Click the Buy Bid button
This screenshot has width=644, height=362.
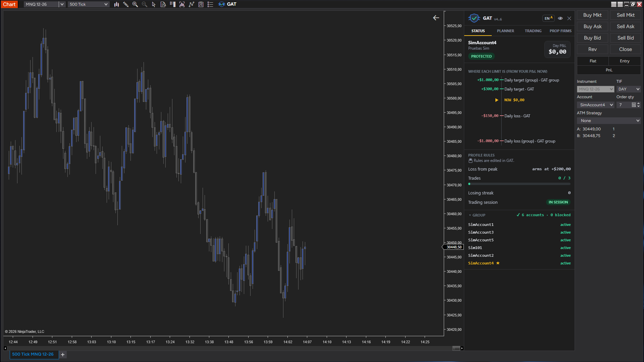[592, 38]
